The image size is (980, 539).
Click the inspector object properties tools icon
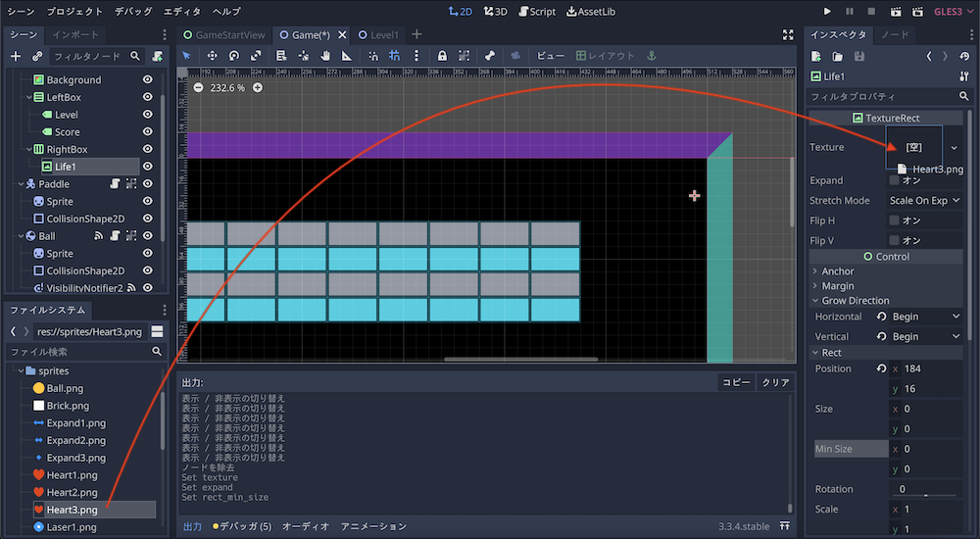click(x=963, y=76)
